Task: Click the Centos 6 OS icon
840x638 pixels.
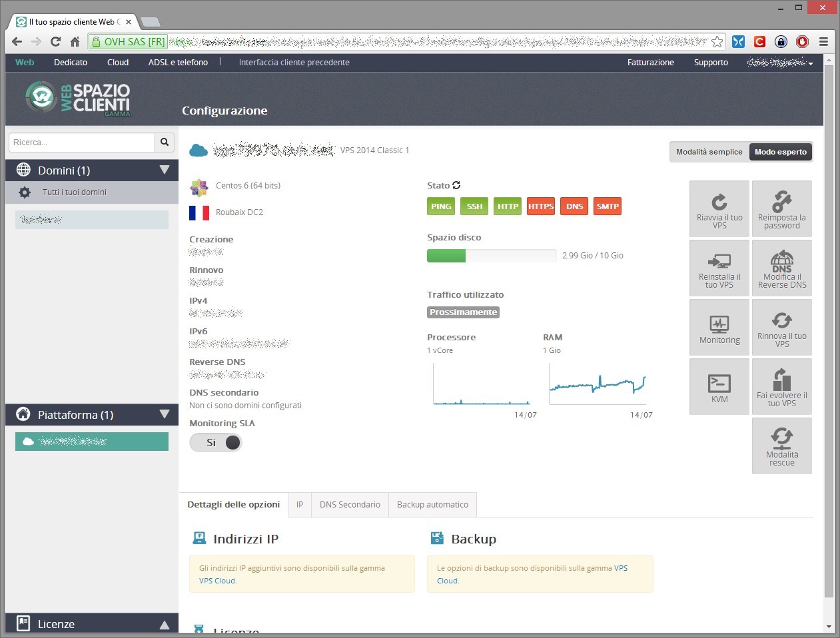Action: pyautogui.click(x=199, y=187)
